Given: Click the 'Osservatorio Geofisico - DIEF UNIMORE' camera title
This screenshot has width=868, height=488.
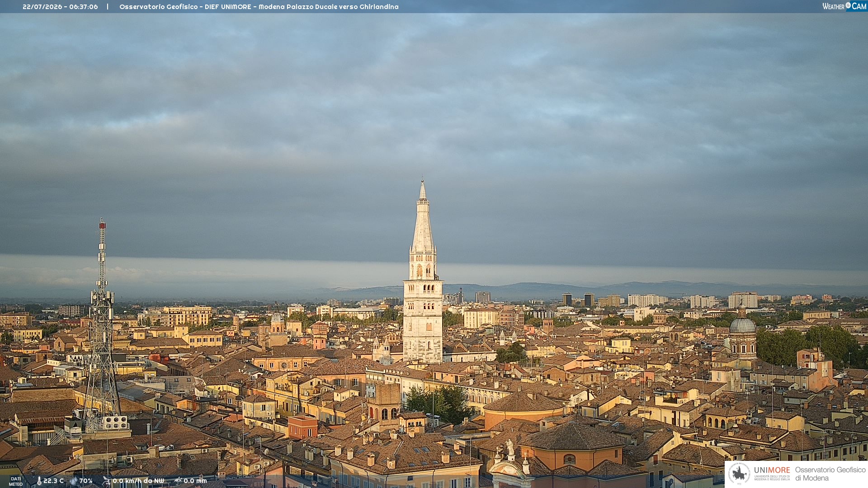Looking at the screenshot, I should (x=259, y=7).
